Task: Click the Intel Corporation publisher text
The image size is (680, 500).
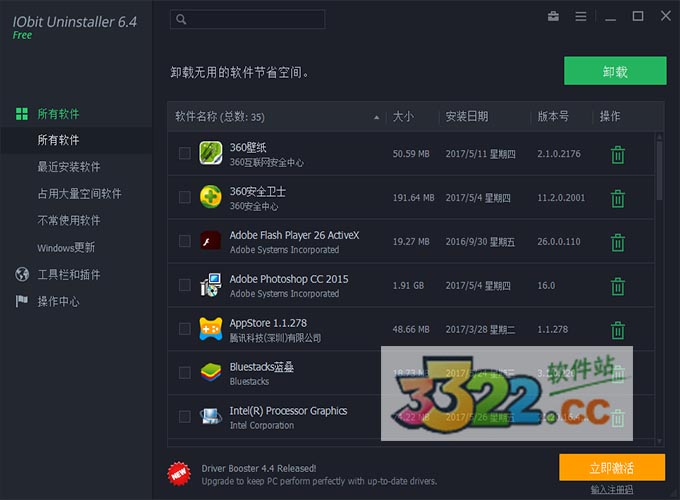Action: (262, 425)
